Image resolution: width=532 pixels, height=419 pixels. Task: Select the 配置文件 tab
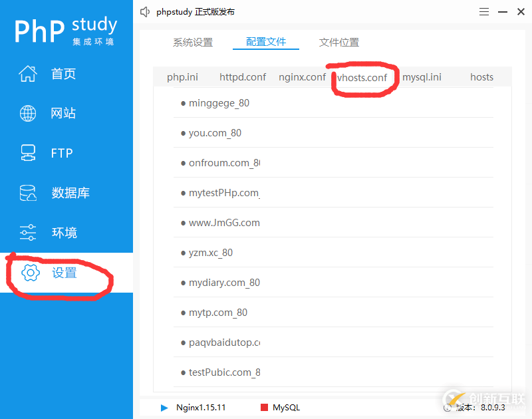tap(266, 42)
